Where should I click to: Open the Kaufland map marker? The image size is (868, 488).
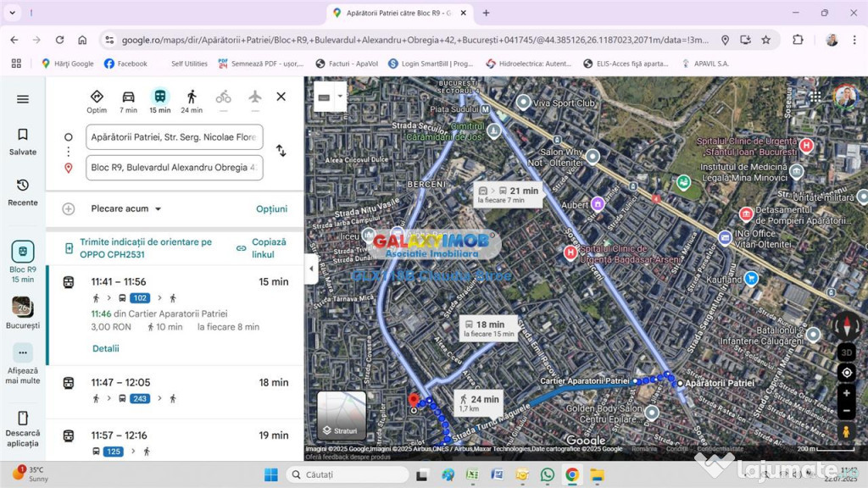[751, 278]
